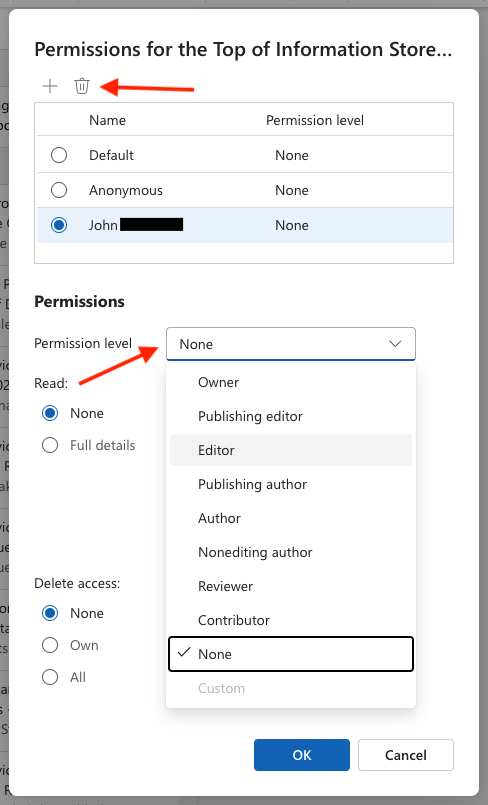The width and height of the screenshot is (488, 805).
Task: Click the plus icon to add a user
Action: click(50, 86)
